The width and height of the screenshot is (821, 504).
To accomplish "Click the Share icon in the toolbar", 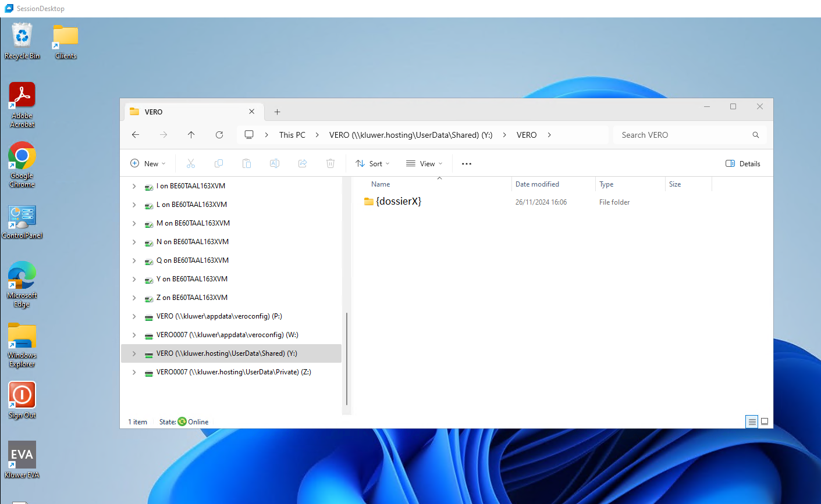I will click(303, 163).
